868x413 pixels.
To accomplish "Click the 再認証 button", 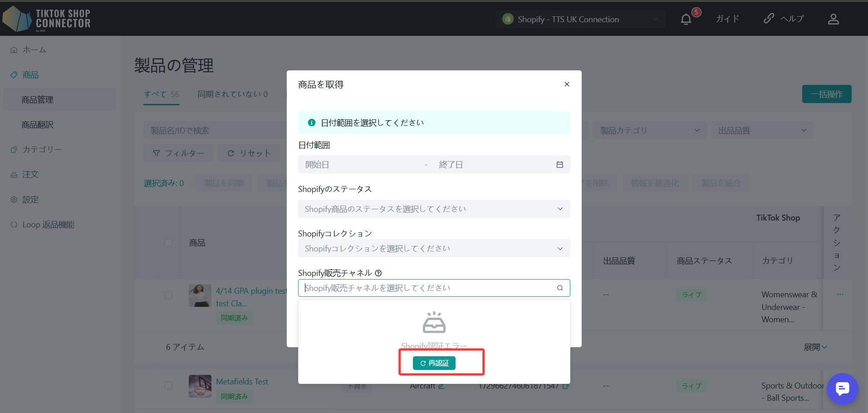I will pos(434,363).
